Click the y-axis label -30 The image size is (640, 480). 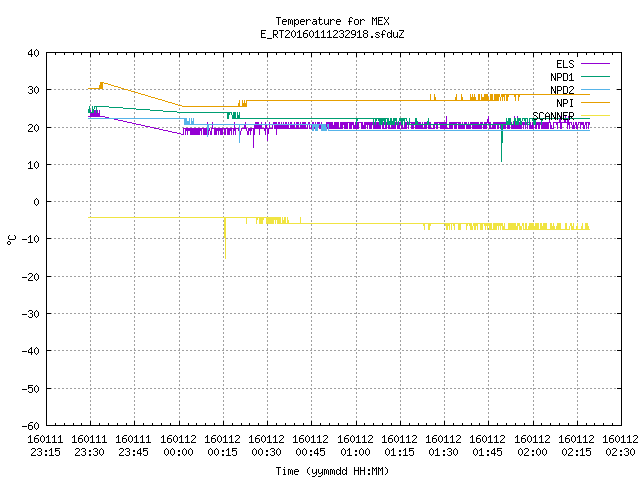[31, 314]
